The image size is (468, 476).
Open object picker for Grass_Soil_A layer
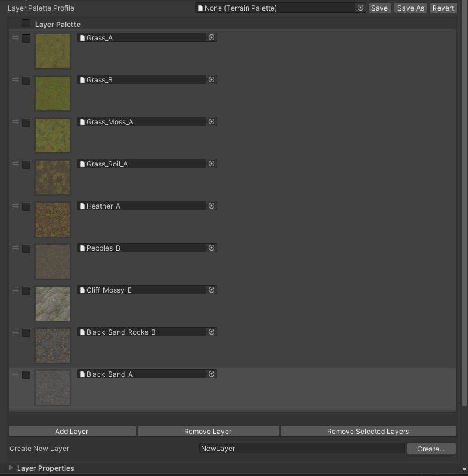tap(212, 164)
